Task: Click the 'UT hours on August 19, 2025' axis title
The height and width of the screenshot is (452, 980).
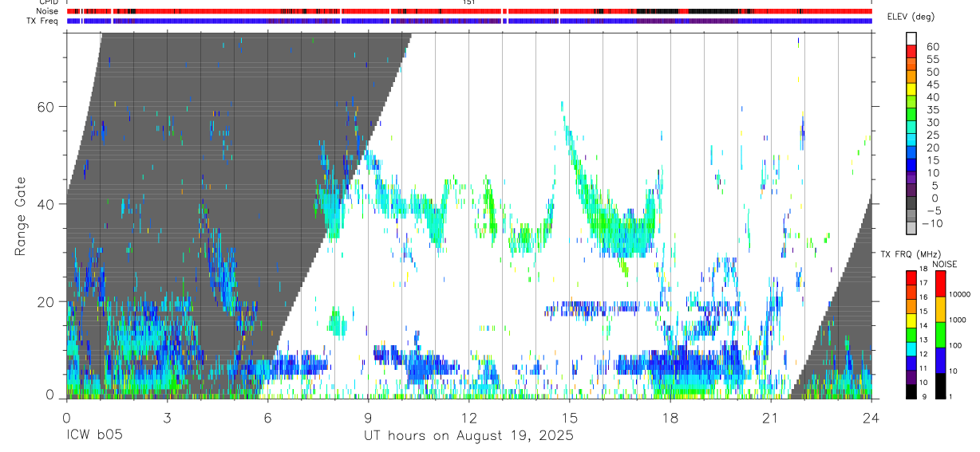Action: [x=468, y=435]
